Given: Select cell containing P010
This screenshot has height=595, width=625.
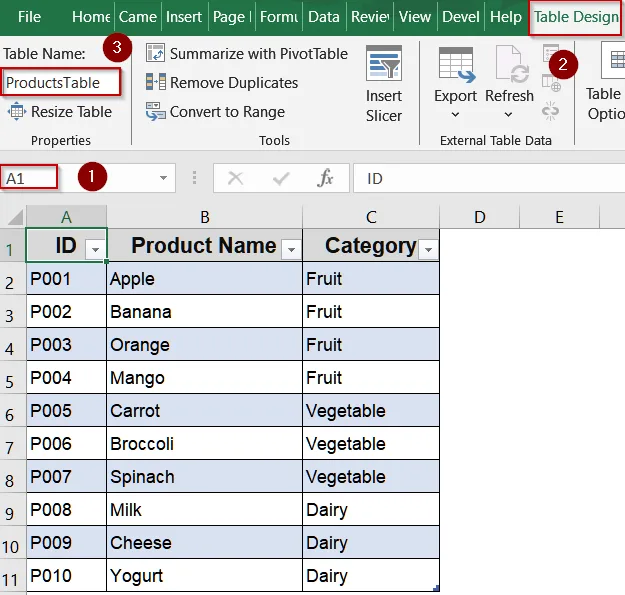Looking at the screenshot, I should tap(66, 575).
